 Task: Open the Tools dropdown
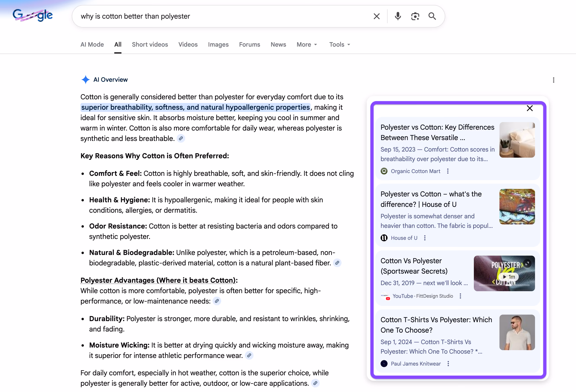(x=340, y=45)
